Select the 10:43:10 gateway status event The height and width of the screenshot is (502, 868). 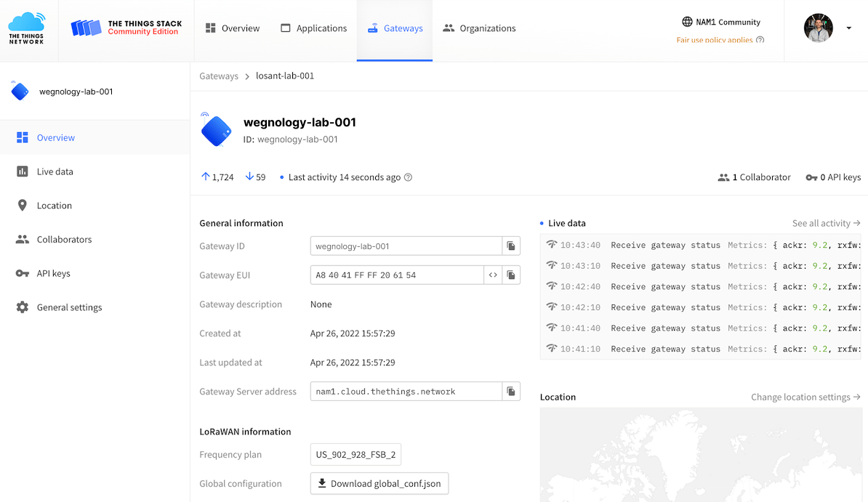(701, 266)
